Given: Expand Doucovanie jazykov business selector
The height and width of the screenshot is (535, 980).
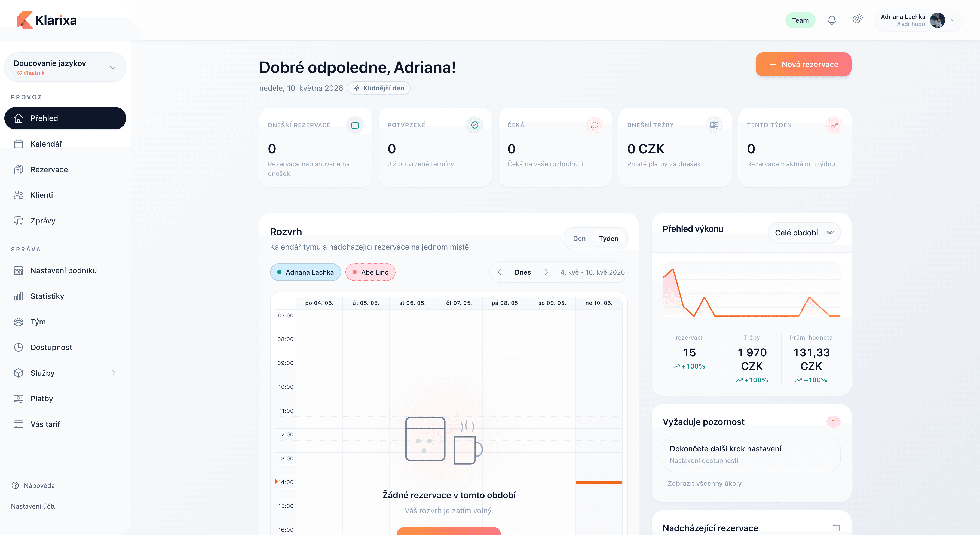Looking at the screenshot, I should [x=65, y=67].
